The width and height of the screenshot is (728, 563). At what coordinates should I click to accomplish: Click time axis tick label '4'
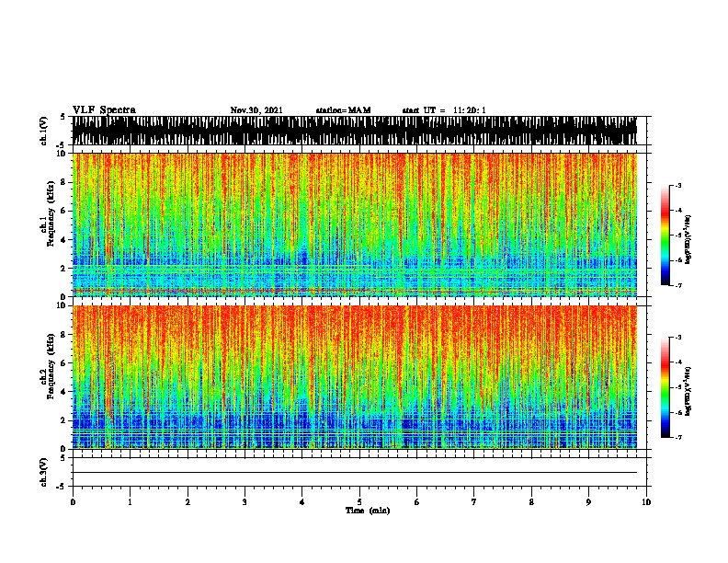point(302,502)
